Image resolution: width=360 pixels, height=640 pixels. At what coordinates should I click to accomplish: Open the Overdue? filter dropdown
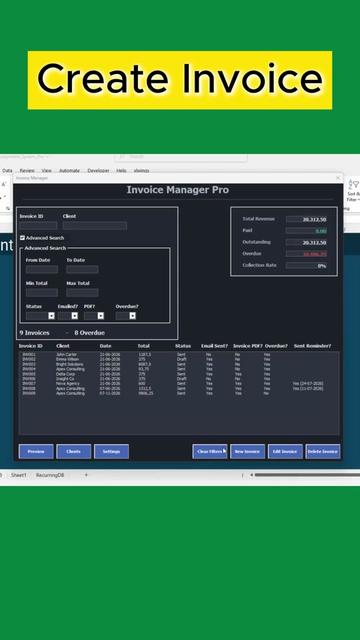pos(132,316)
